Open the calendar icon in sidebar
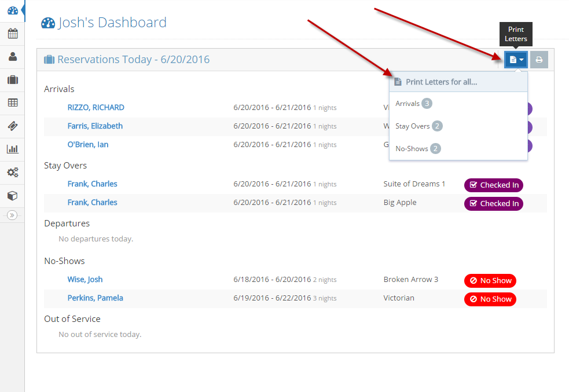Screen dimensions: 569x392 (12, 34)
